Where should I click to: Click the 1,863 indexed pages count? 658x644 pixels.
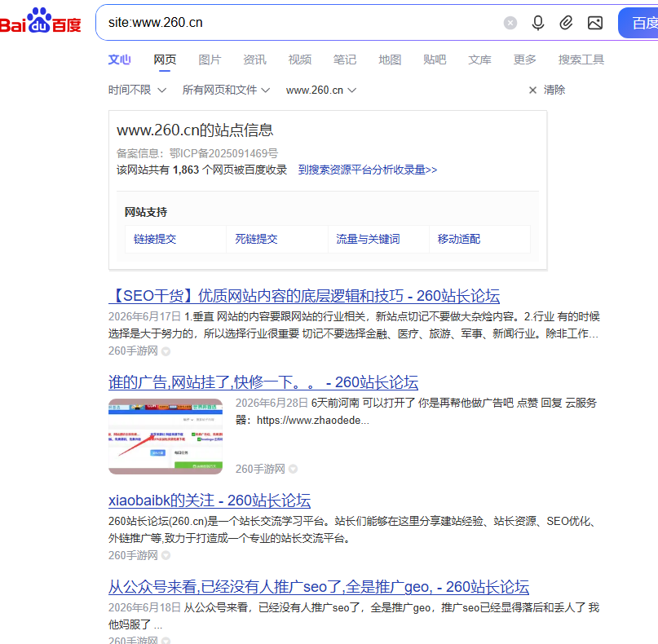coord(186,170)
